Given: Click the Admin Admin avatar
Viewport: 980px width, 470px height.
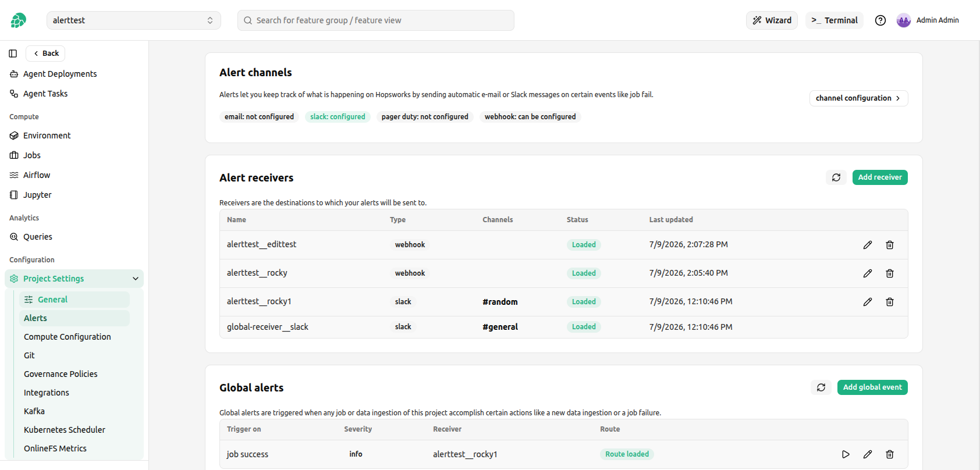Looking at the screenshot, I should pyautogui.click(x=903, y=20).
